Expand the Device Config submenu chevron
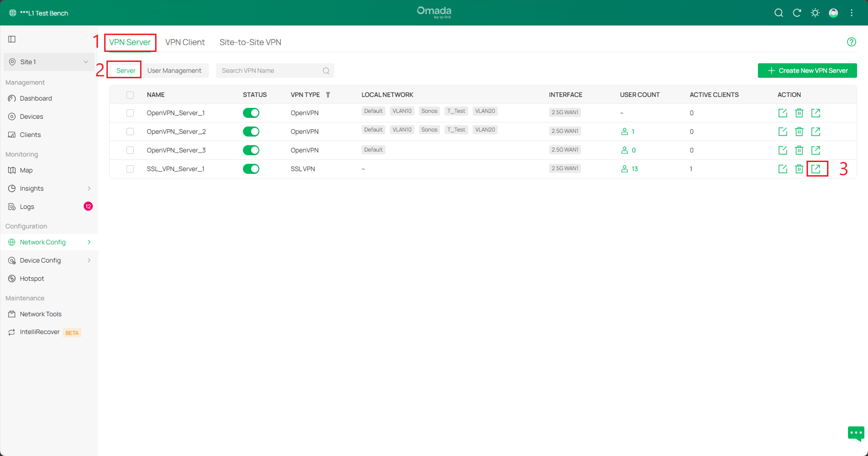This screenshot has height=456, width=868. [x=89, y=260]
